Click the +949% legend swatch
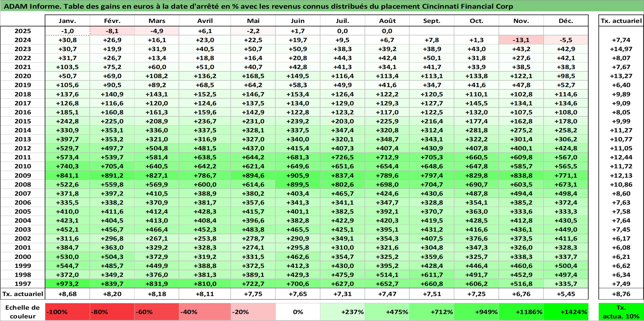This screenshot has height=321, width=644. click(477, 312)
